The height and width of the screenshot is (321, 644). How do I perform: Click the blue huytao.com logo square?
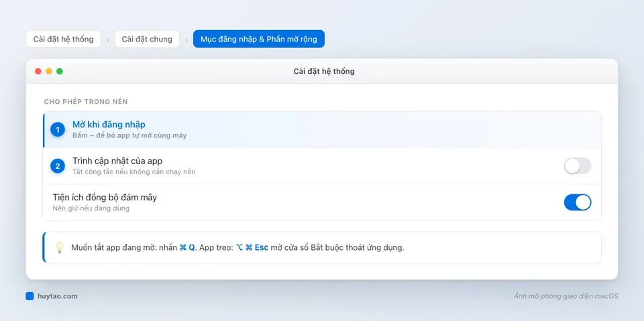pos(30,296)
